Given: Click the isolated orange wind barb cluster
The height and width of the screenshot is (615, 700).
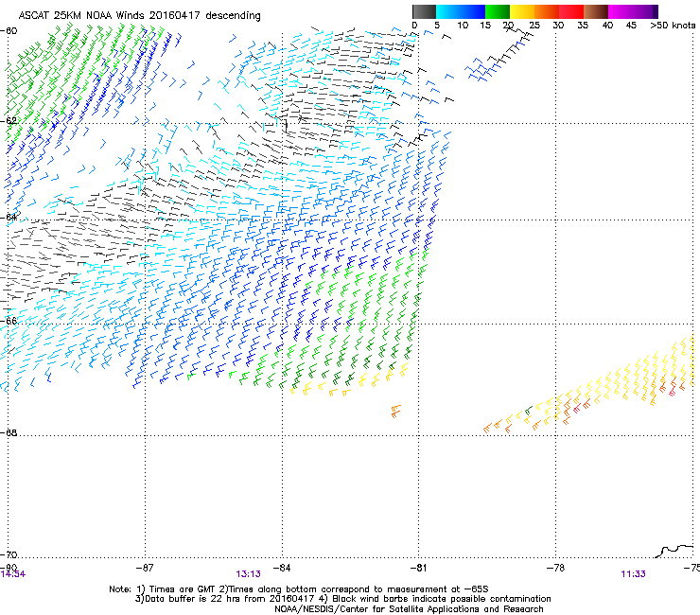Looking at the screenshot, I should tap(395, 411).
